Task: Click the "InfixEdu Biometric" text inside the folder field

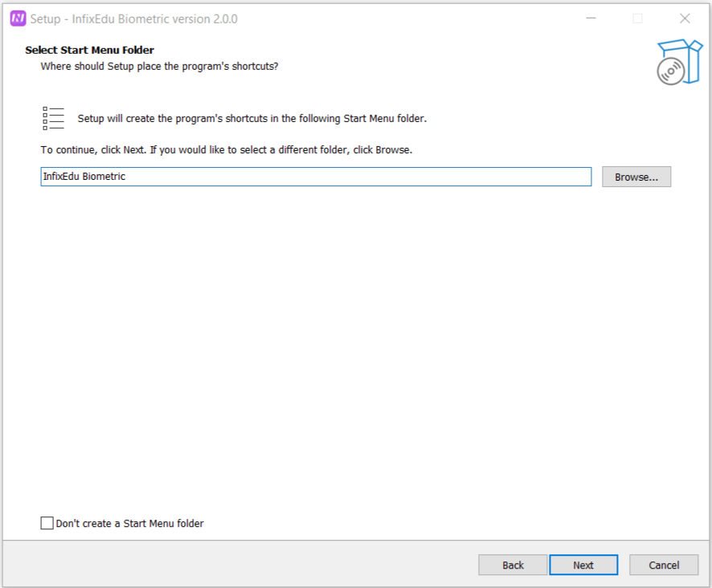Action: click(84, 177)
